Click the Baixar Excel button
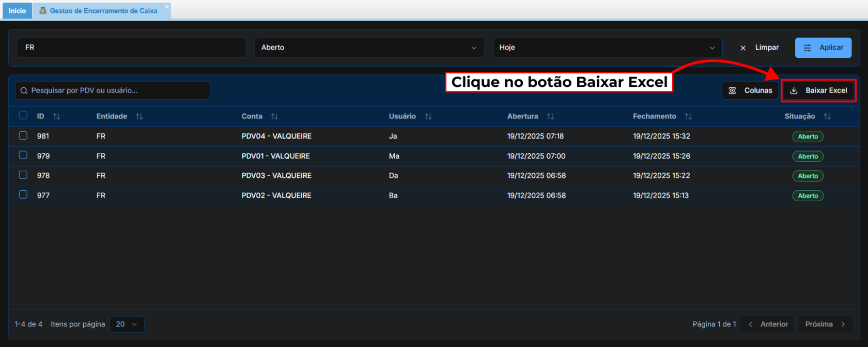This screenshot has width=868, height=347. (818, 90)
